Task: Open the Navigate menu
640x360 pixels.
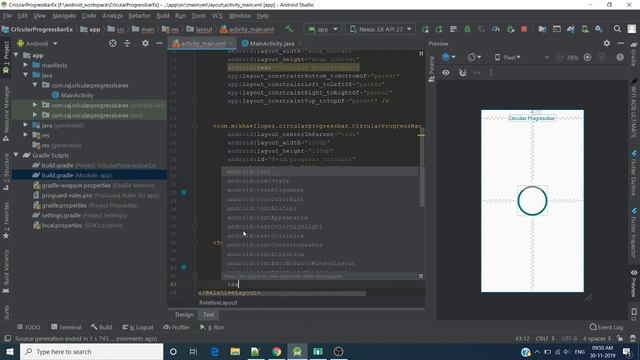Action: (64, 16)
